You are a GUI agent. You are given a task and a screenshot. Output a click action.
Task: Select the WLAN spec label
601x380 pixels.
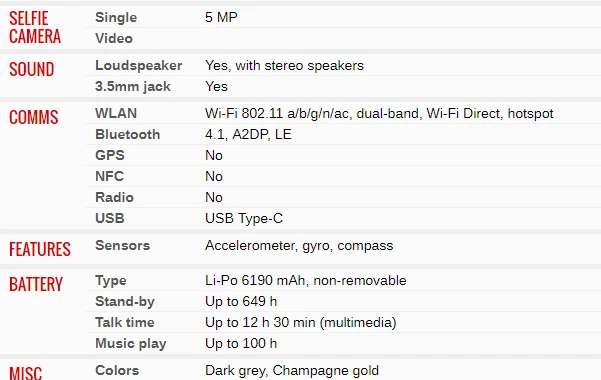click(x=116, y=114)
